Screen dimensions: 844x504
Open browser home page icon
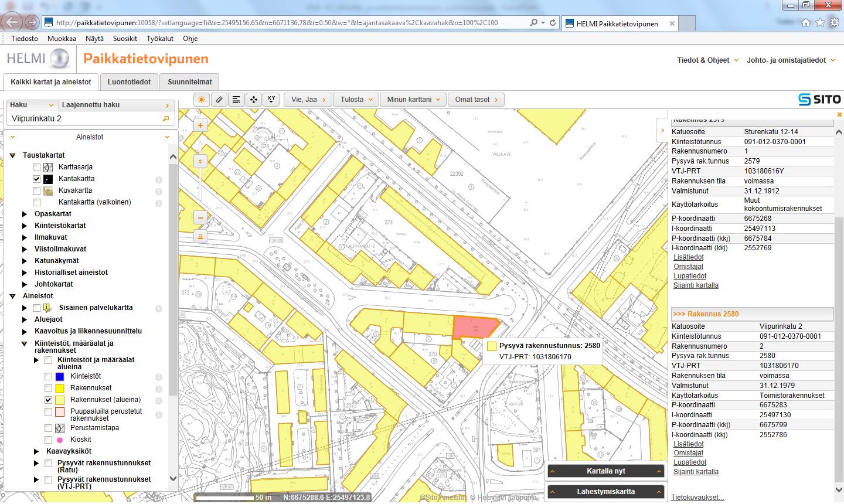pyautogui.click(x=806, y=23)
